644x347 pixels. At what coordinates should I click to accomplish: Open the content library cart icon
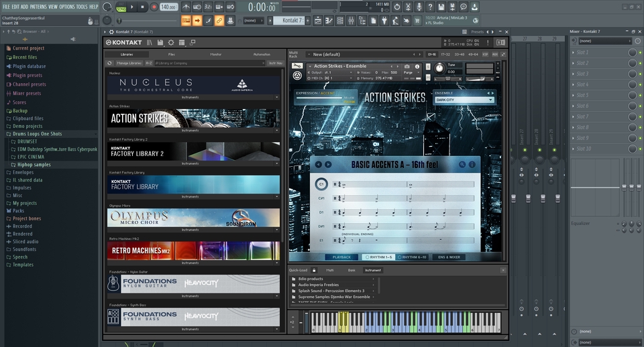tap(417, 21)
